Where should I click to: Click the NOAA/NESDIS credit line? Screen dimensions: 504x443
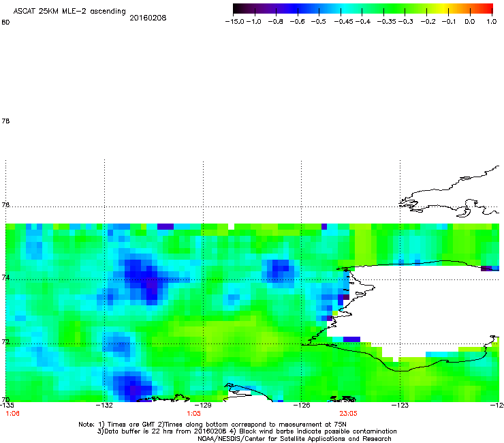[294, 439]
